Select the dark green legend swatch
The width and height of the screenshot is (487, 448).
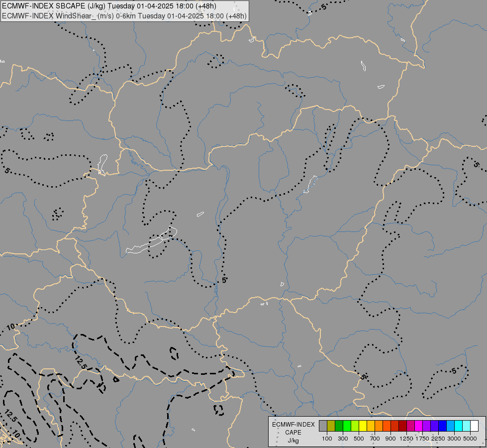339,426
